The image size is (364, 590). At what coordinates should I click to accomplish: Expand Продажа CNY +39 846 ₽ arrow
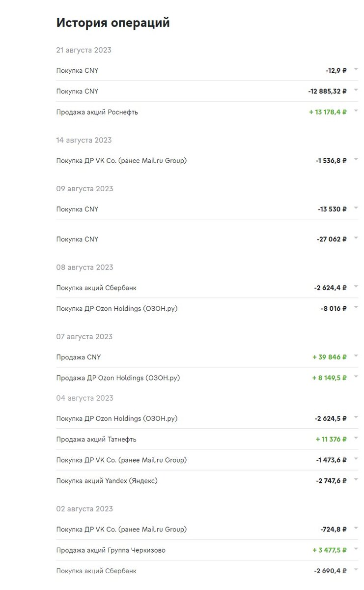tap(356, 356)
